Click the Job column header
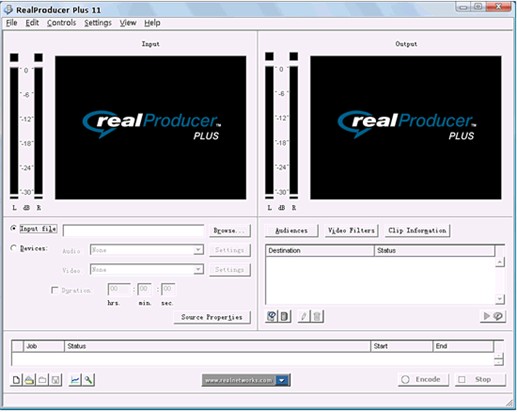The width and height of the screenshot is (517, 412). (43, 346)
